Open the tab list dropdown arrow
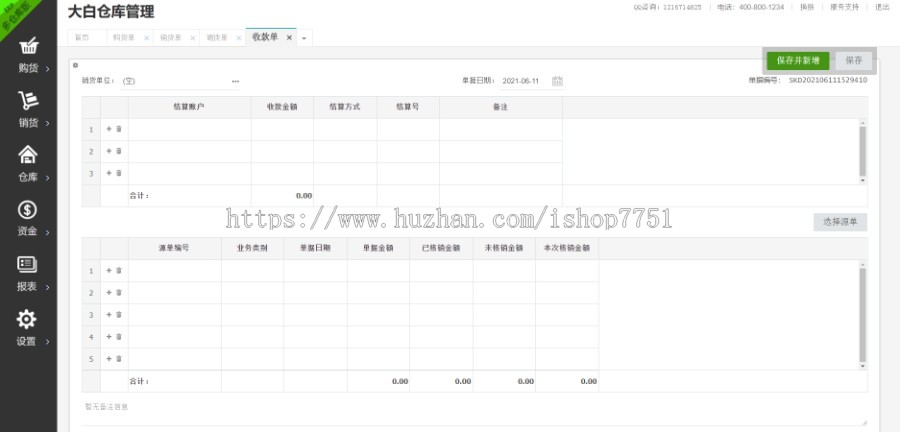The image size is (900, 432). [x=304, y=38]
